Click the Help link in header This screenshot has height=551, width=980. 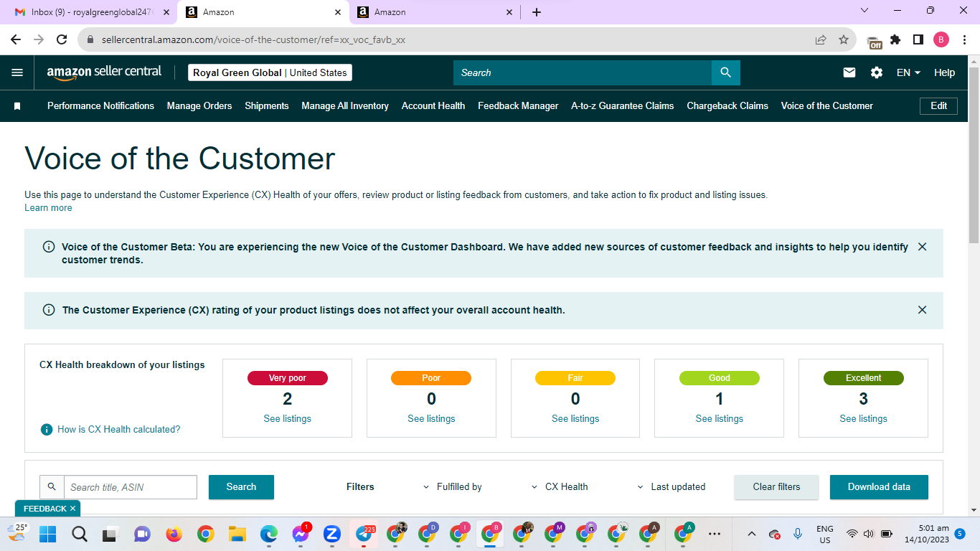tap(944, 72)
